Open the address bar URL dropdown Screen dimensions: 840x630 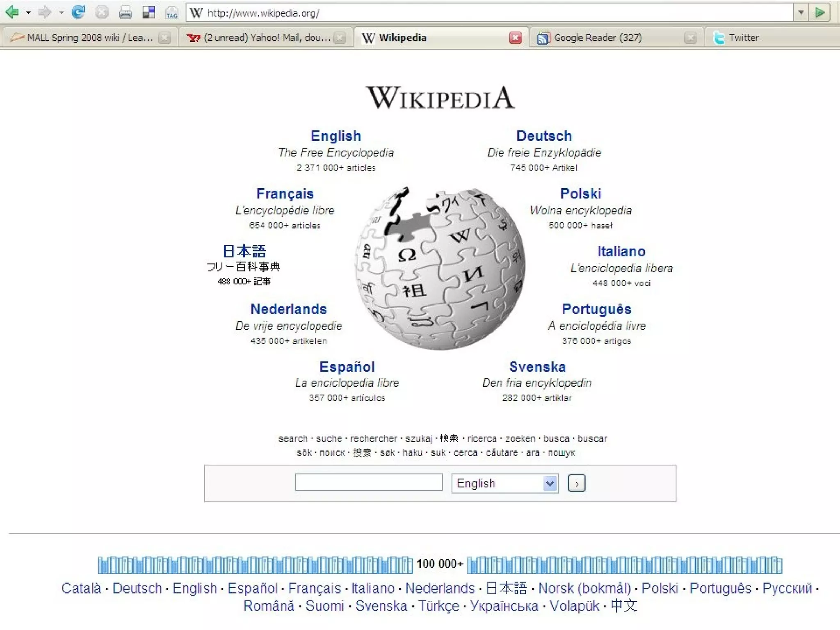point(801,13)
